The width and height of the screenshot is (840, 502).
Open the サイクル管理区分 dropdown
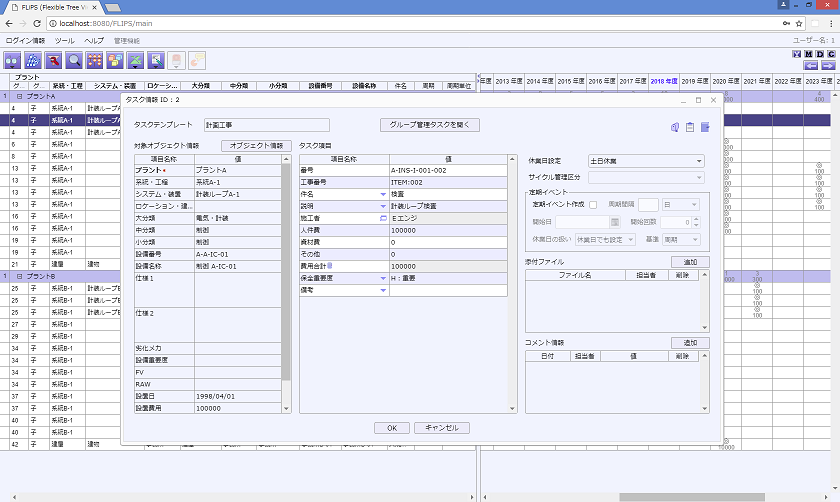pos(646,177)
